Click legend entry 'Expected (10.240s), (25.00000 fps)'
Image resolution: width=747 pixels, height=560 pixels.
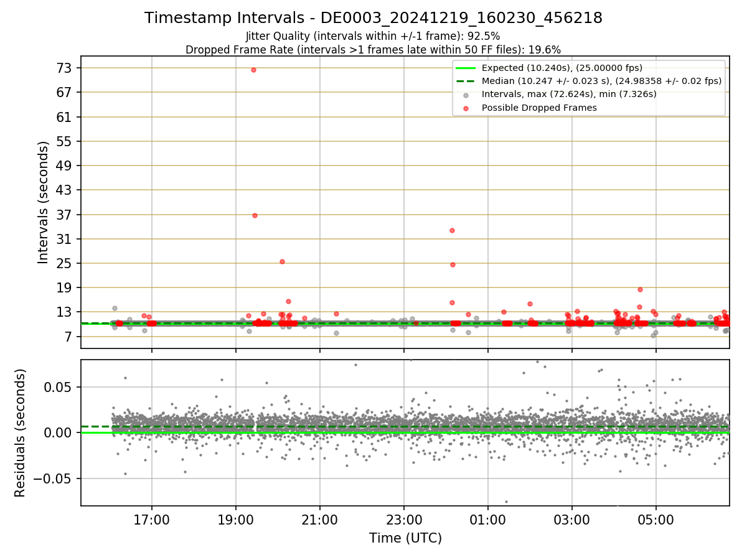pos(562,68)
